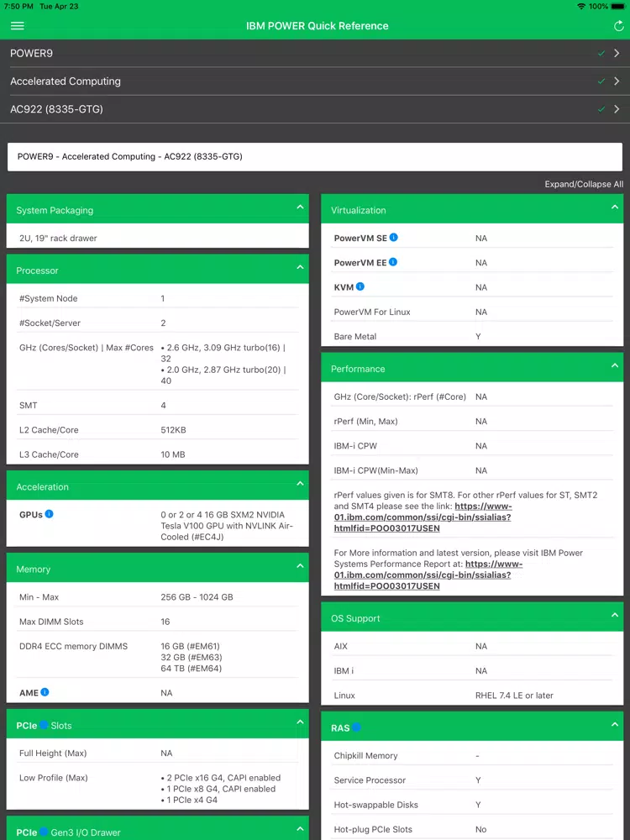Select the 'Hot-plug PCIe Slots' label
Viewport: 630px width, 840px height.
(373, 829)
